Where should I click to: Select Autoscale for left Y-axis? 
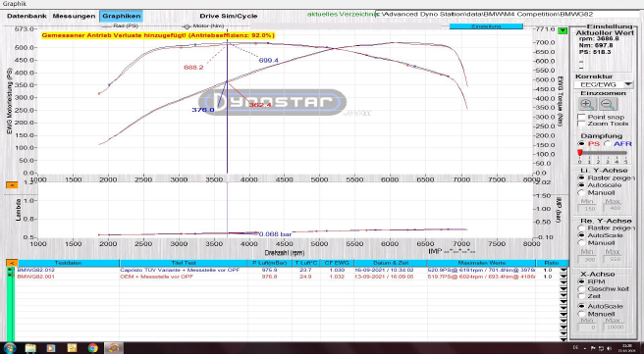581,185
